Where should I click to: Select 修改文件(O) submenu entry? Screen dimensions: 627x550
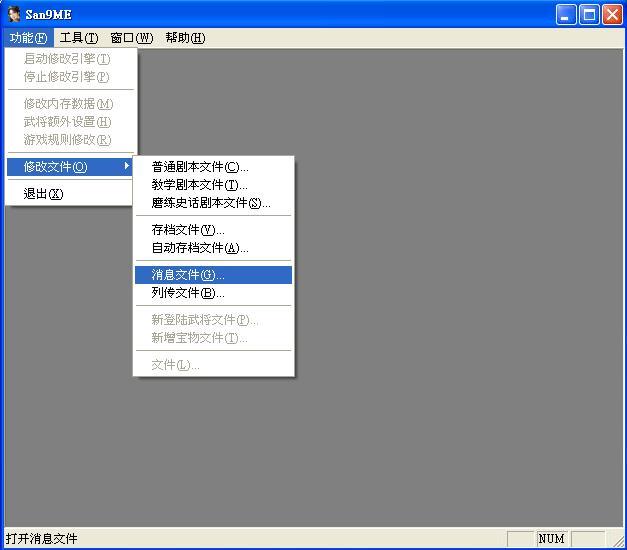coord(70,166)
